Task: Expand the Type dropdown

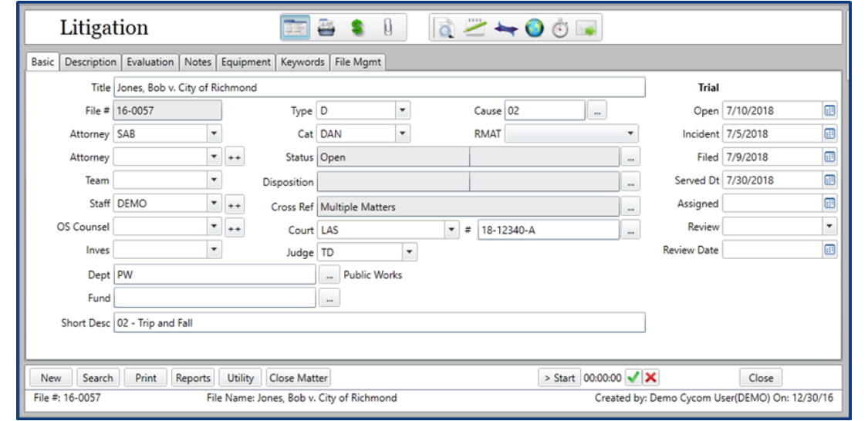Action: [403, 110]
